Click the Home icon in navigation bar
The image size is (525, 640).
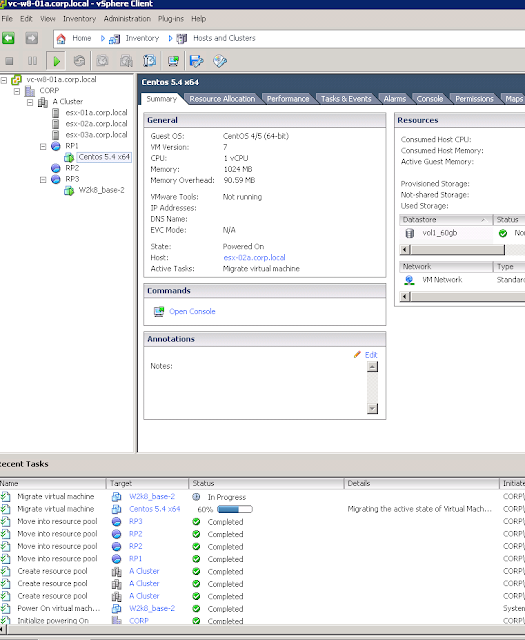(x=61, y=38)
